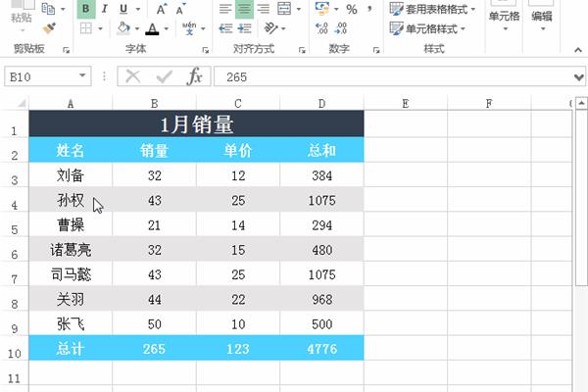The width and height of the screenshot is (588, 392).
Task: Select the Format Painter brush
Action: tap(49, 28)
